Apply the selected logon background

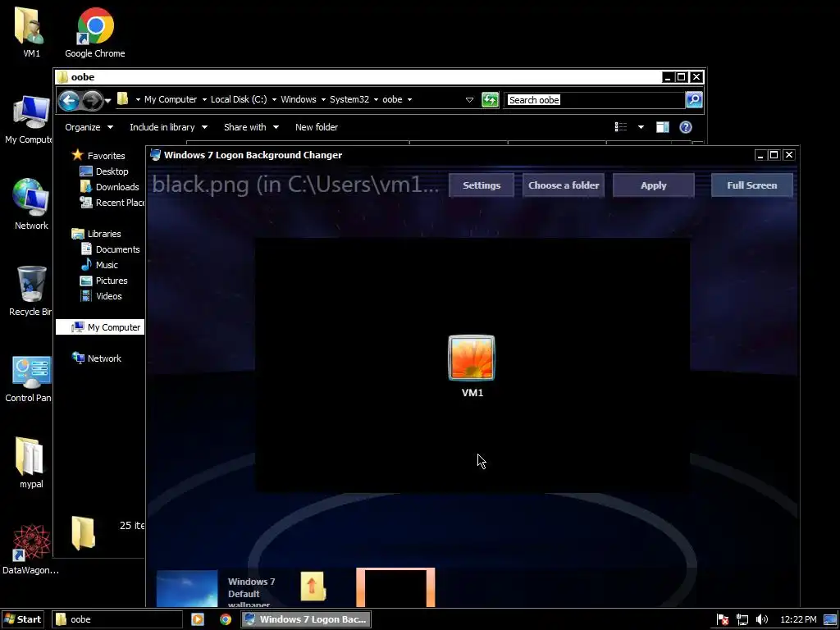654,185
